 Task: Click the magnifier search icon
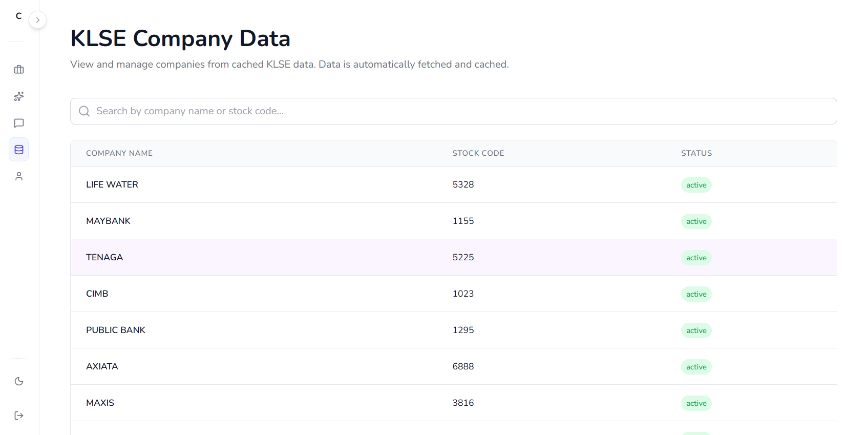tap(84, 111)
